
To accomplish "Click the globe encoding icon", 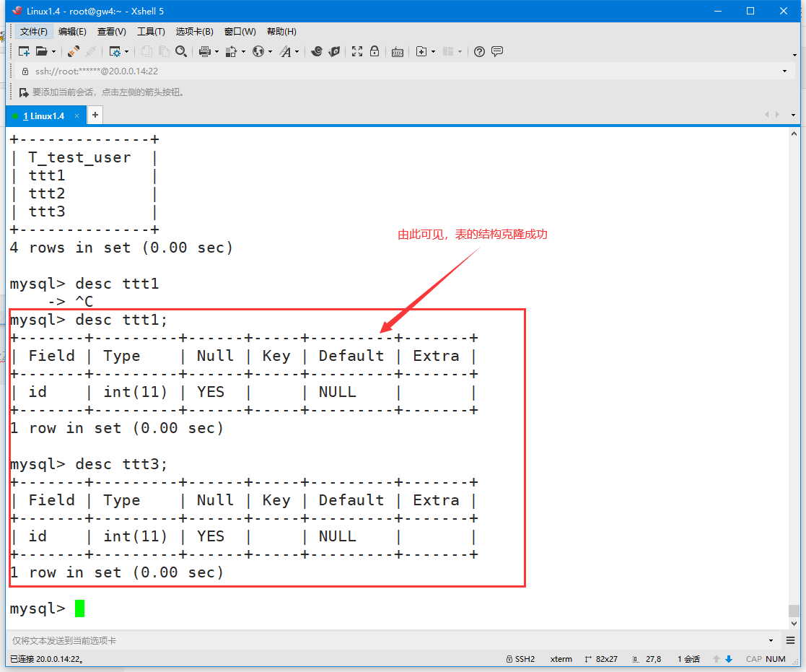I will coord(258,51).
